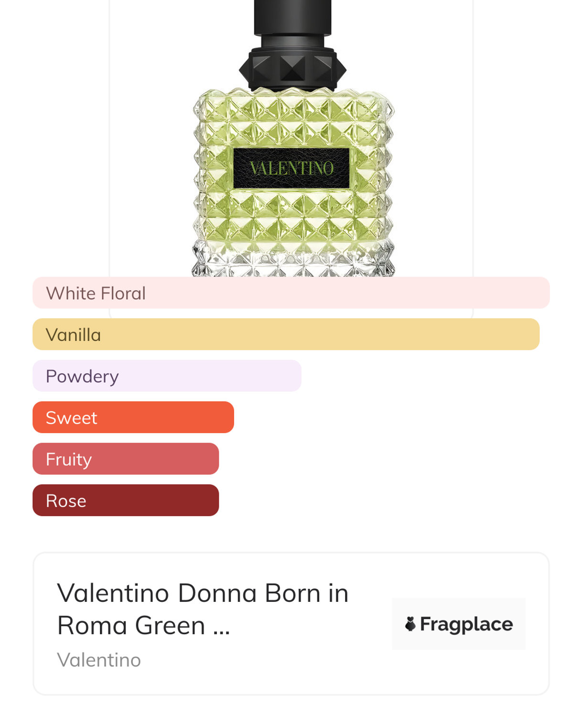Screen dimensions: 582x728
Task: Tap the black bottle cap top
Action: point(292,19)
